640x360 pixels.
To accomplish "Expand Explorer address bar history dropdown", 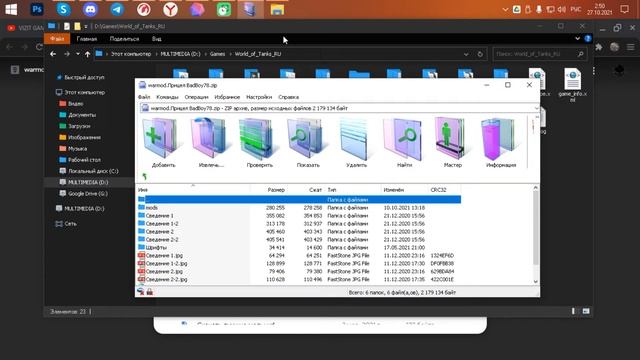I will (x=466, y=54).
